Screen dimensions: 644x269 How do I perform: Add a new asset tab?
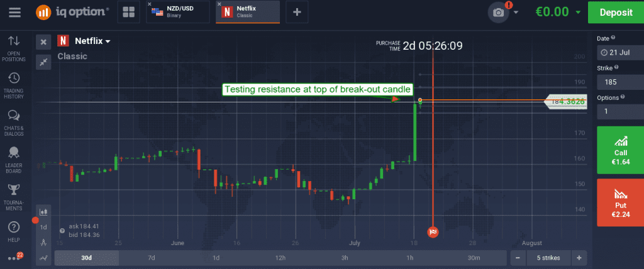[297, 12]
